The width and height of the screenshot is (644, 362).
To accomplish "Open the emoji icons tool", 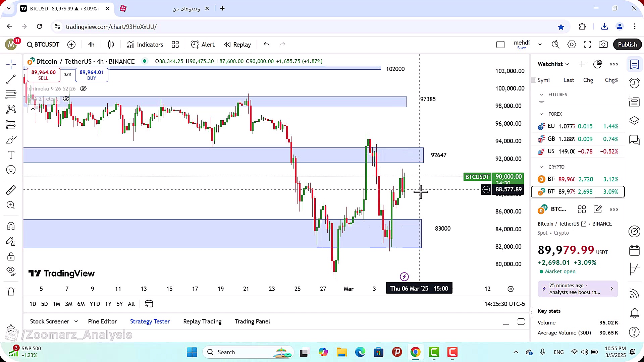I will click(x=11, y=170).
